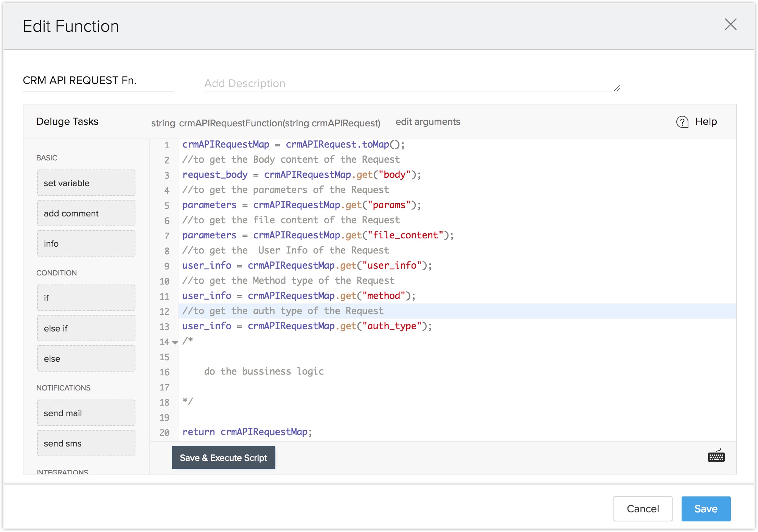
Task: Close the Edit Function dialog
Action: [x=730, y=25]
